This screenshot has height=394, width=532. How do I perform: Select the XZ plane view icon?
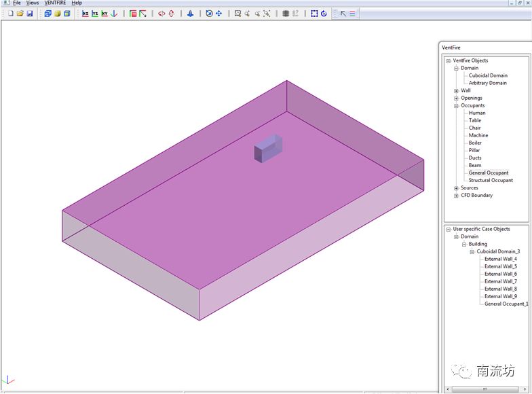tap(85, 14)
